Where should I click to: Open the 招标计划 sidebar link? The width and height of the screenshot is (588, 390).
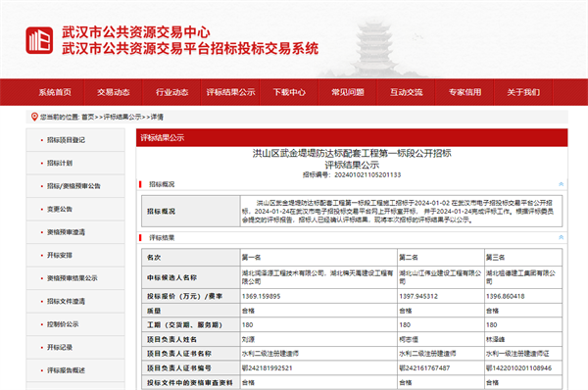tap(60, 163)
